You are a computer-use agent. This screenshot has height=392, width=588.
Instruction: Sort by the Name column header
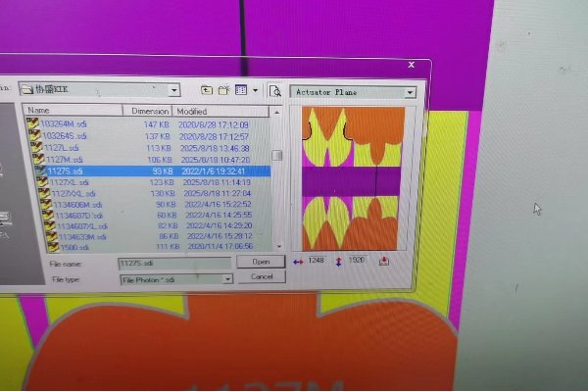pyautogui.click(x=73, y=110)
